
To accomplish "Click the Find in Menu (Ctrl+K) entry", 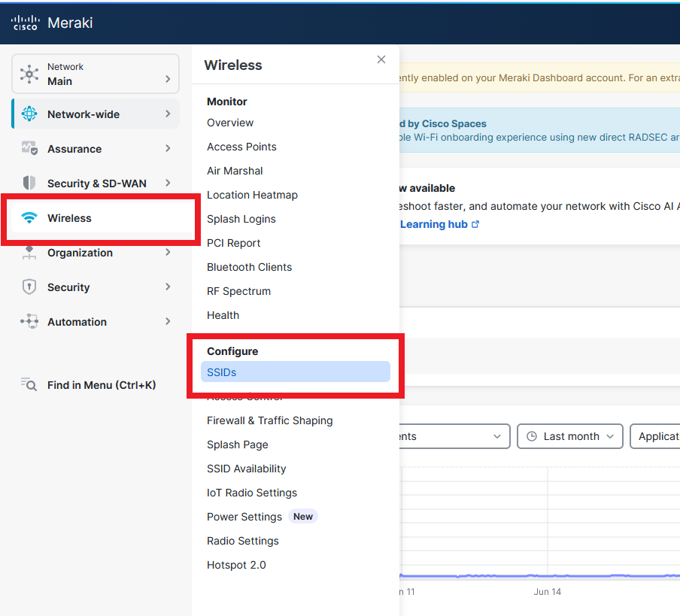I will [102, 385].
